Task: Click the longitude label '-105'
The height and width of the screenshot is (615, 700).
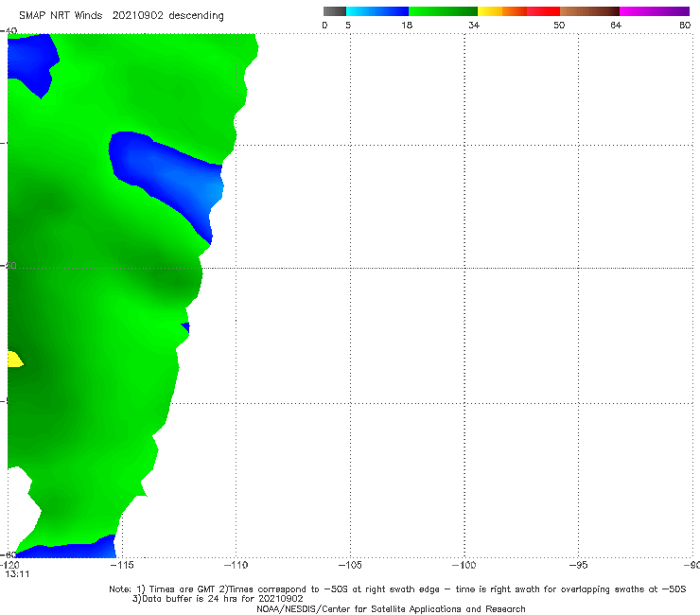Action: (350, 565)
